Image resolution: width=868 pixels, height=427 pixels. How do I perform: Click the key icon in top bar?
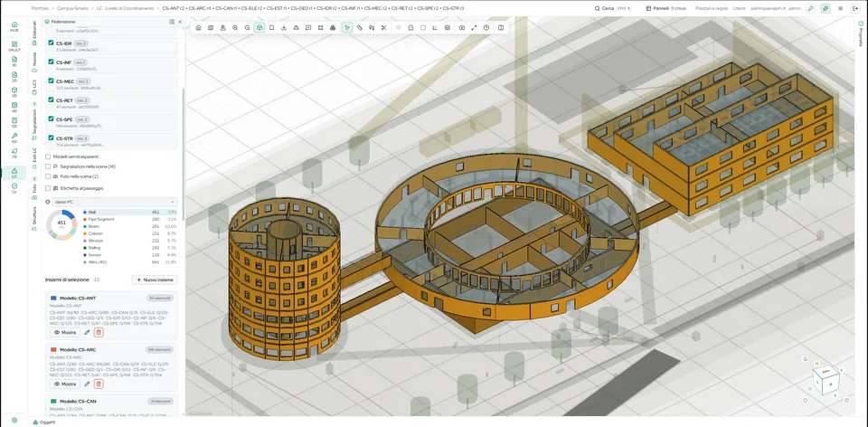point(810,8)
